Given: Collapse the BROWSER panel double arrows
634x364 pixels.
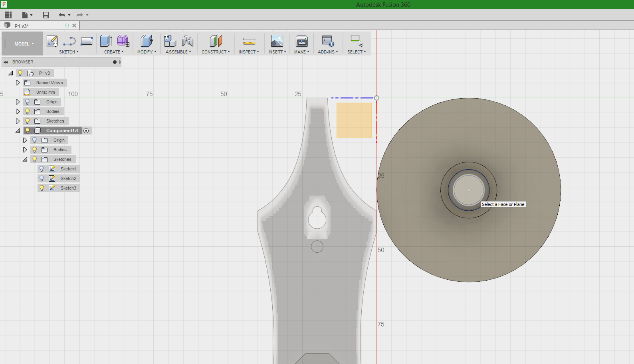Looking at the screenshot, I should 6,62.
